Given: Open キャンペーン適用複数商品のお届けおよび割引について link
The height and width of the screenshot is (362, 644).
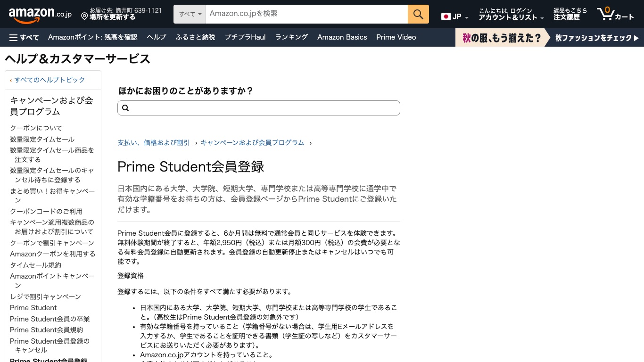Looking at the screenshot, I should (52, 227).
